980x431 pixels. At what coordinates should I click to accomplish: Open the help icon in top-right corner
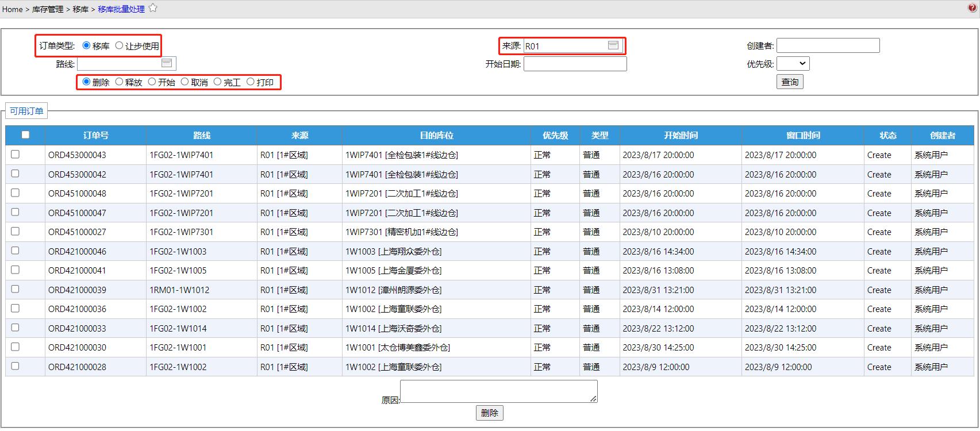(x=972, y=8)
